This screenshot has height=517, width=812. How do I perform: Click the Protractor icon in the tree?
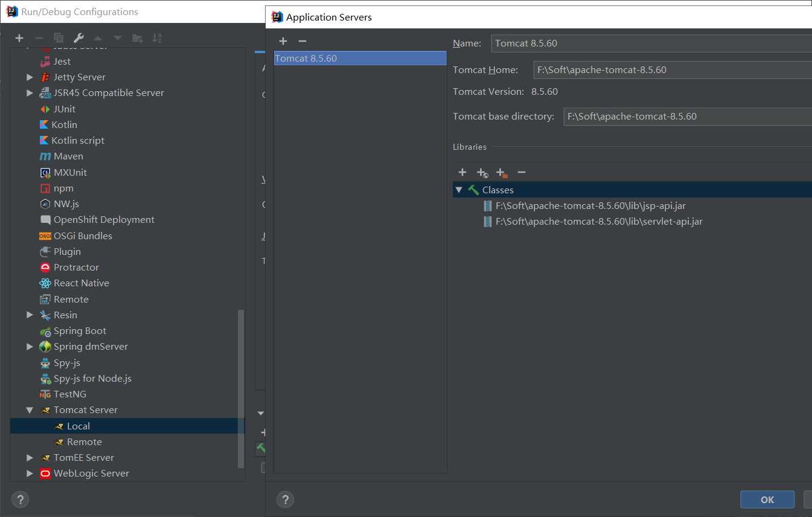tap(45, 267)
